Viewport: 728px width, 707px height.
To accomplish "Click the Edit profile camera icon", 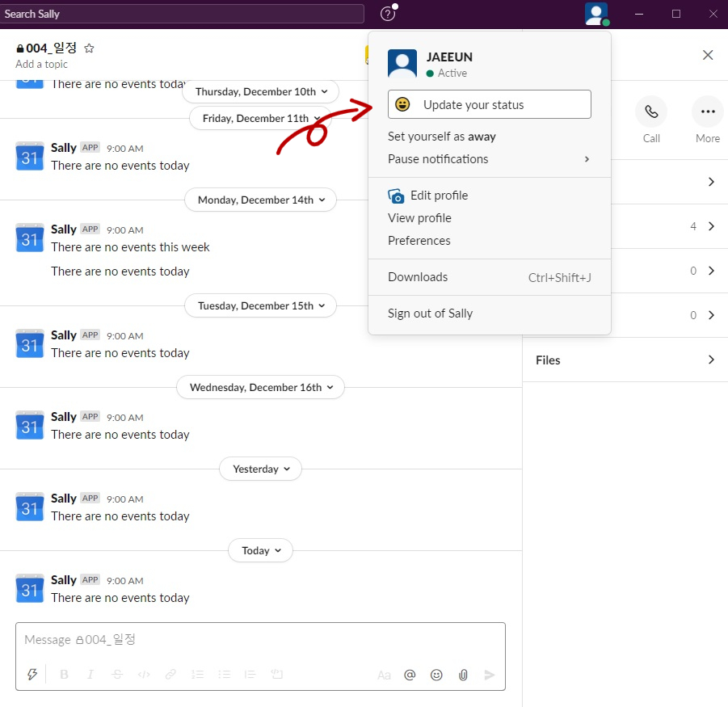I will [x=396, y=196].
